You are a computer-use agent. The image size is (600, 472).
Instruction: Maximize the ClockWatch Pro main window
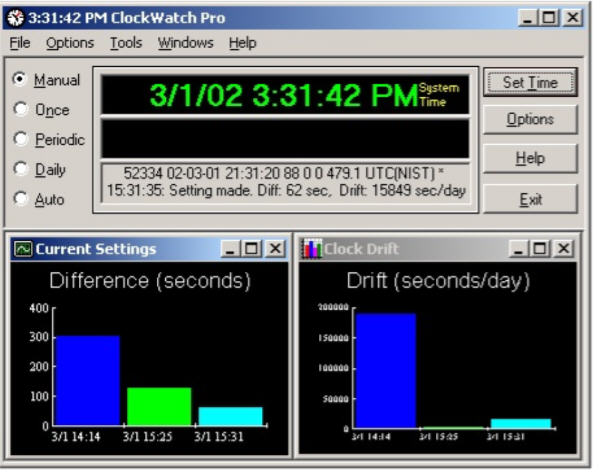[549, 18]
